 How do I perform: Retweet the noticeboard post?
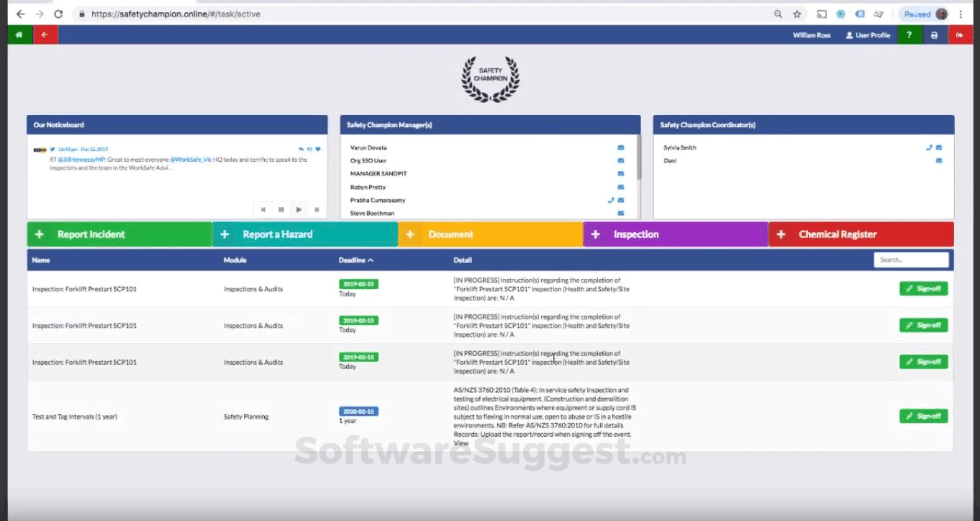click(310, 149)
